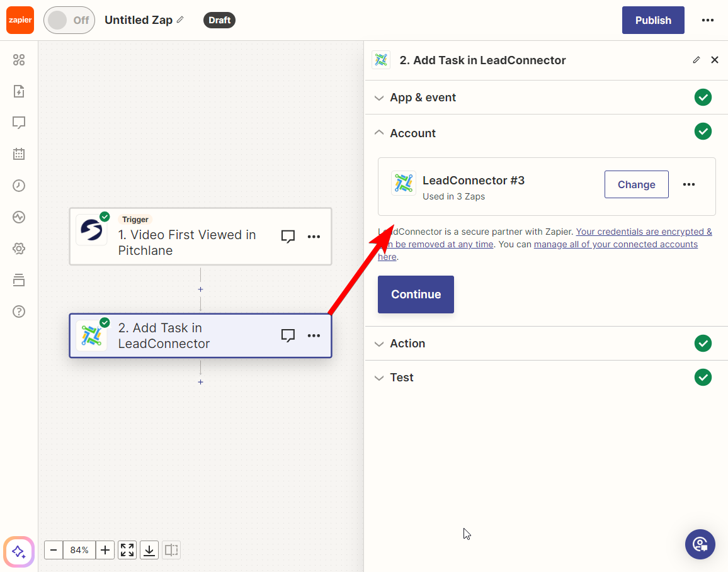
Task: Click the Zapier logo home icon
Action: coord(20,20)
